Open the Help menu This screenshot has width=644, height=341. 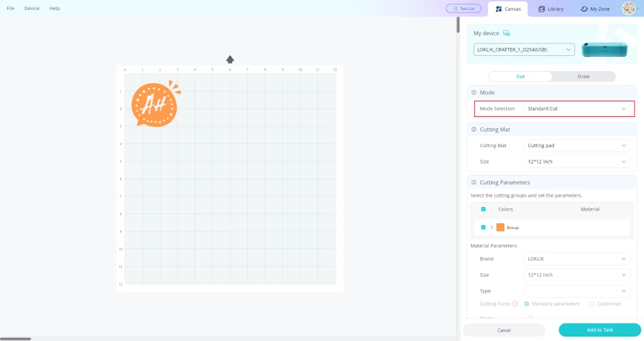pyautogui.click(x=55, y=8)
